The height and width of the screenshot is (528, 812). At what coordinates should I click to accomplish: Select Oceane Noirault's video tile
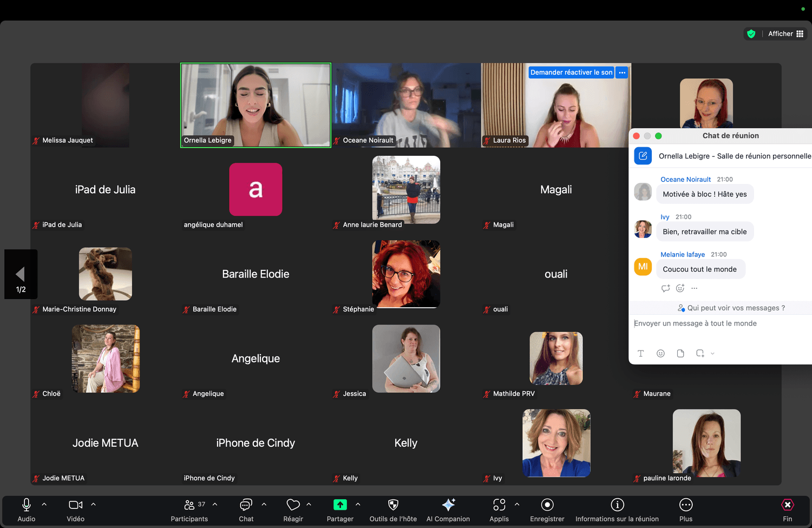coord(406,105)
